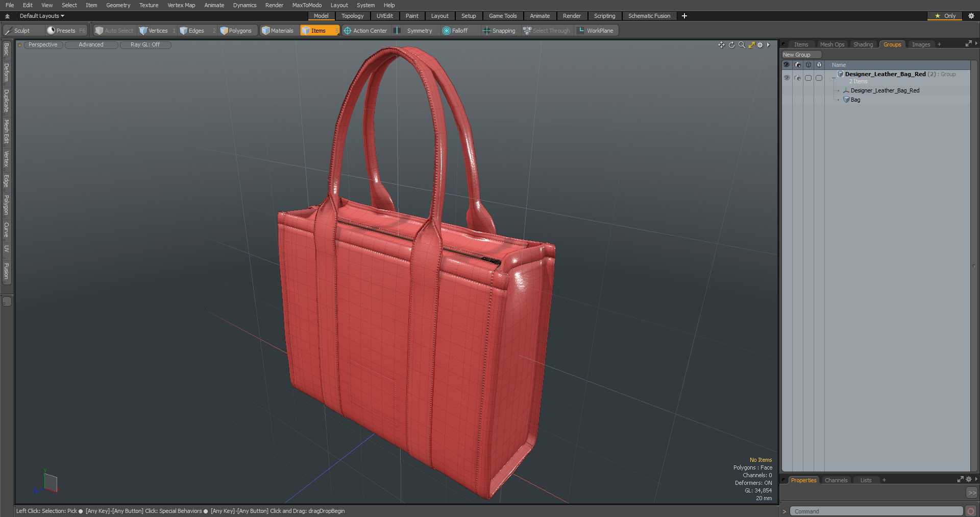The height and width of the screenshot is (517, 980).
Task: Add a new layout tab with the plus icon
Action: pyautogui.click(x=684, y=16)
